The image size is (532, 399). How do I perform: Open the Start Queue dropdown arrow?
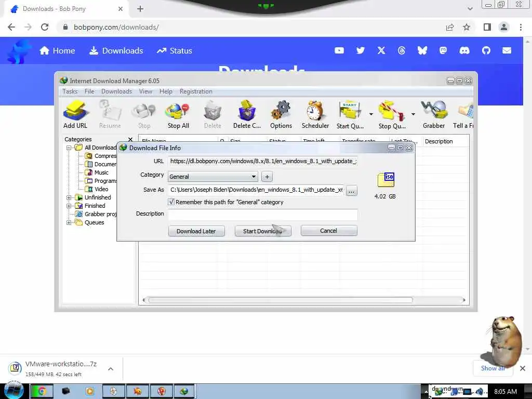tap(371, 114)
